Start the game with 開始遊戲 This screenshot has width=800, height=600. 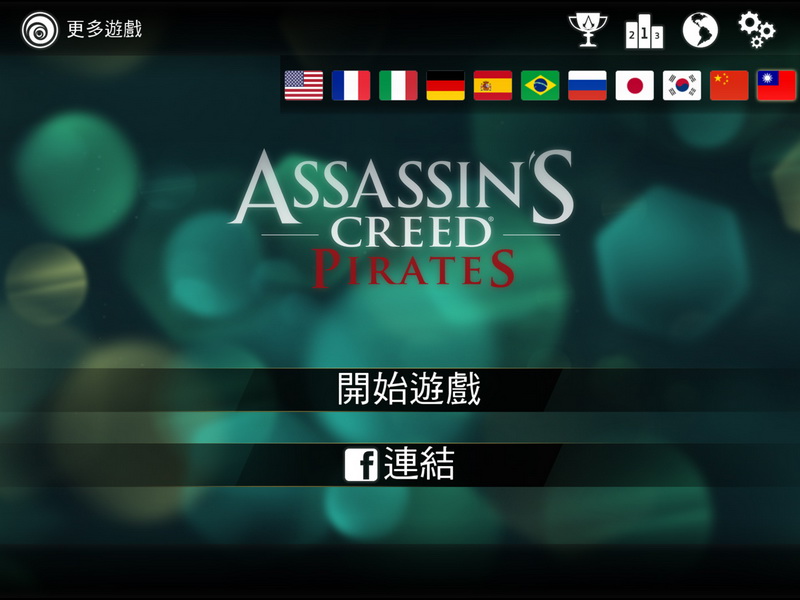click(x=400, y=389)
